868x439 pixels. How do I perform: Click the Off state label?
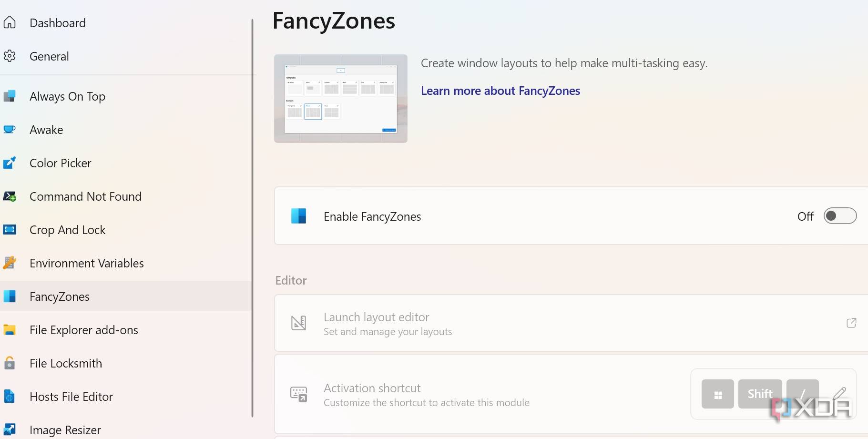click(806, 216)
